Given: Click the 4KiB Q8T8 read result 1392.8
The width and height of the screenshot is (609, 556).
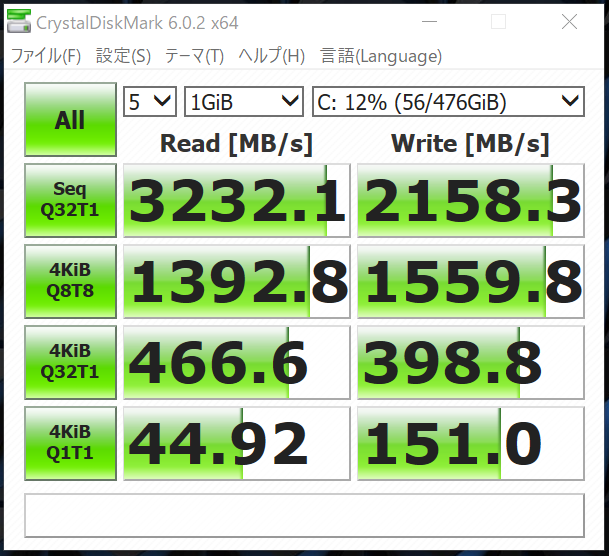Looking at the screenshot, I should click(237, 281).
